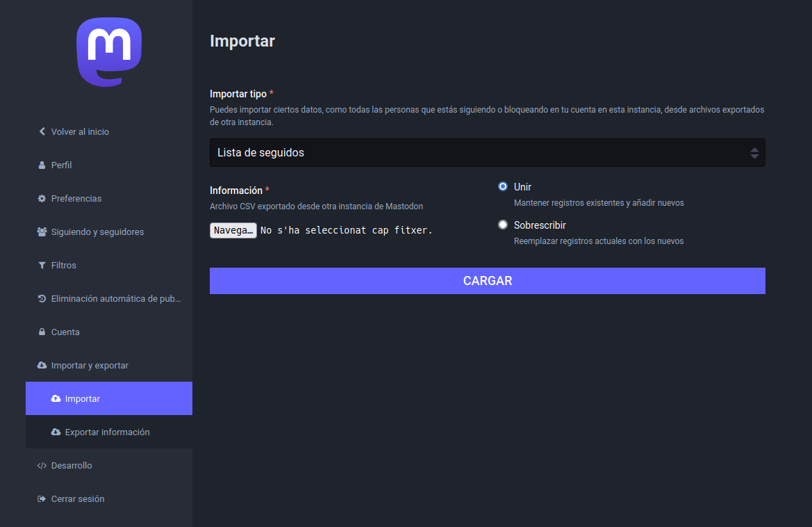Open the Eliminación automática de publicaciones menu item
This screenshot has height=527, width=812.
115,298
